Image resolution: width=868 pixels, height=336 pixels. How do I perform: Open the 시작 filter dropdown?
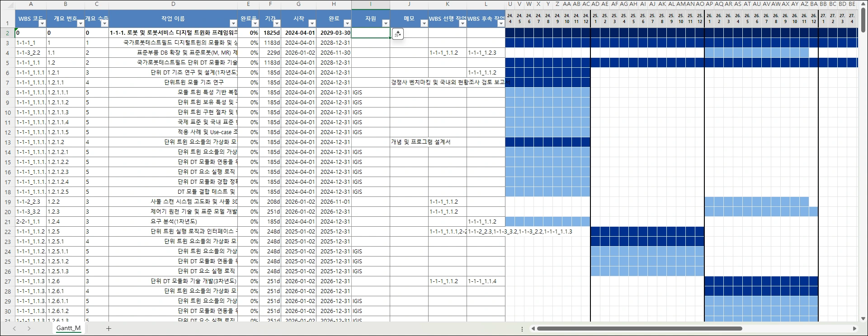click(312, 23)
